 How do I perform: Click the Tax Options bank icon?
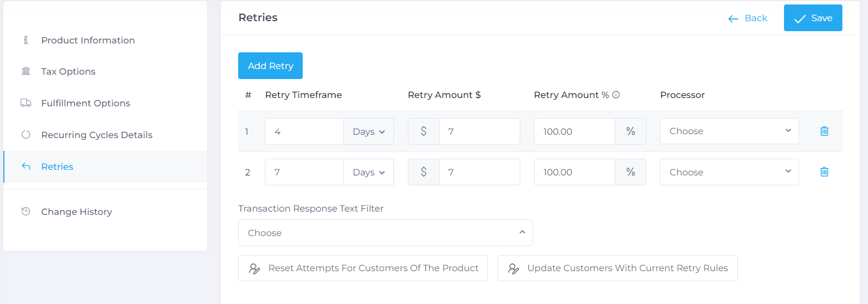tap(26, 71)
